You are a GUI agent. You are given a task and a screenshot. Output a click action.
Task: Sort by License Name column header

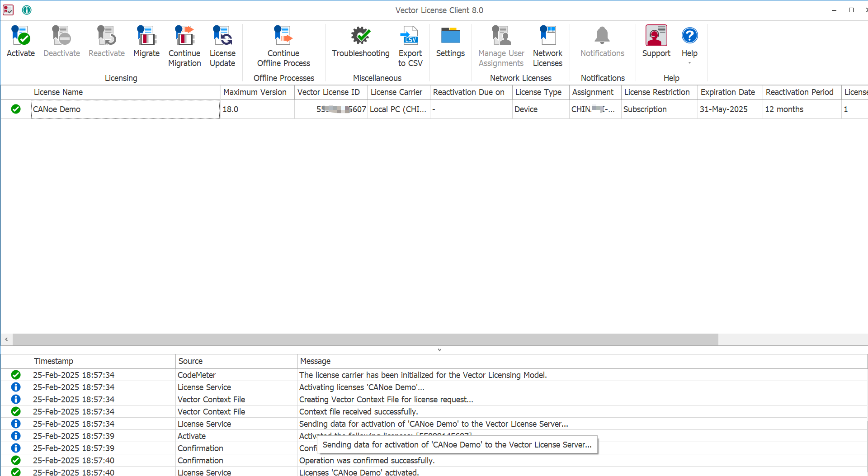click(125, 92)
